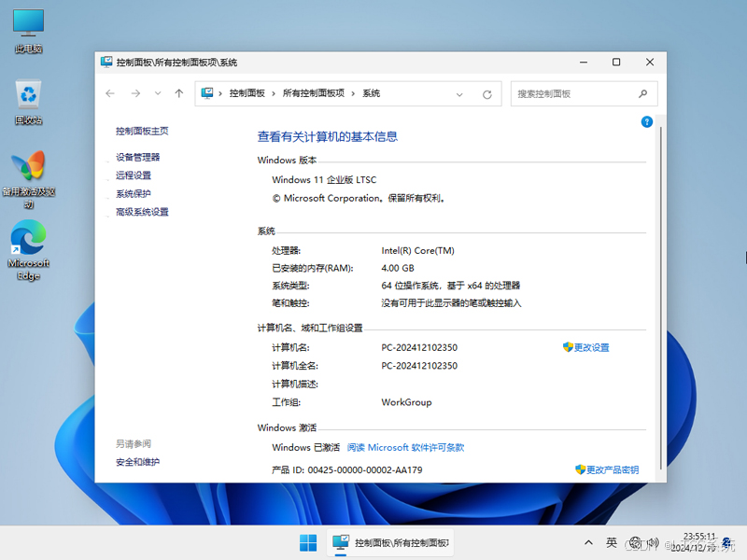Click the computer icon in the address bar
The width and height of the screenshot is (747, 560).
[x=207, y=93]
